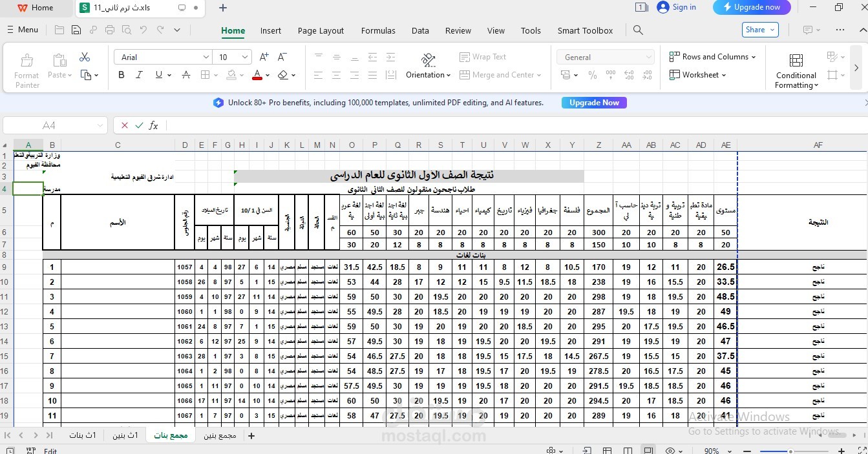This screenshot has width=868, height=454.
Task: Click the Cut scissors icon
Action: [85, 57]
